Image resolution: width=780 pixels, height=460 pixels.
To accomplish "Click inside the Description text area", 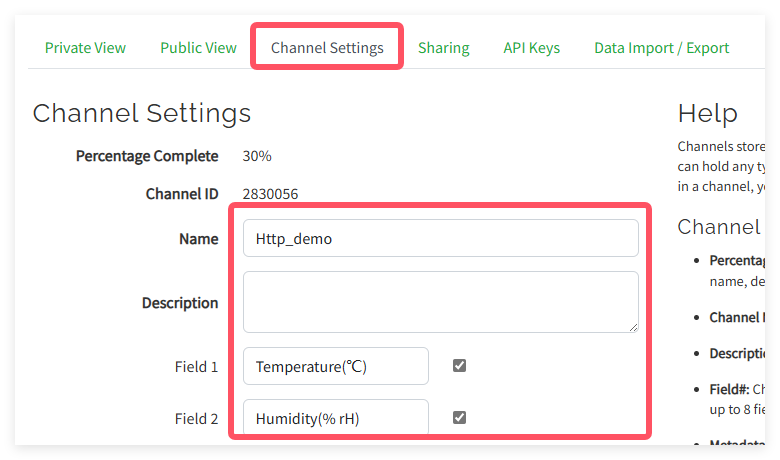I will [x=441, y=302].
